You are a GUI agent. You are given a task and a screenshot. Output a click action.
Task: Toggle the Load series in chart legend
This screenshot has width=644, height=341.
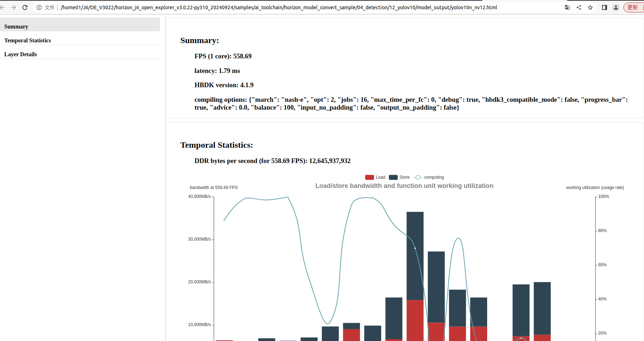[375, 177]
